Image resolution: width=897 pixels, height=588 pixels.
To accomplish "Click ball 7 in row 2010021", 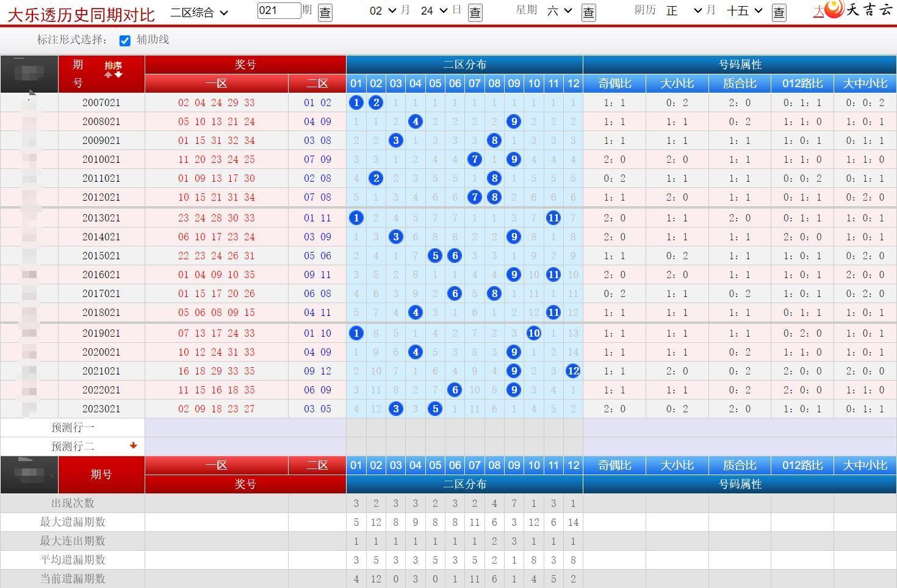I will tap(475, 159).
